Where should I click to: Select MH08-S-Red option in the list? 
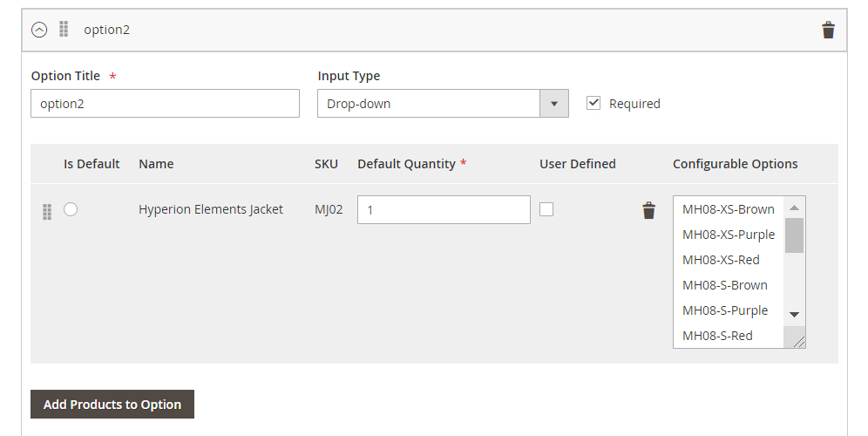[717, 336]
